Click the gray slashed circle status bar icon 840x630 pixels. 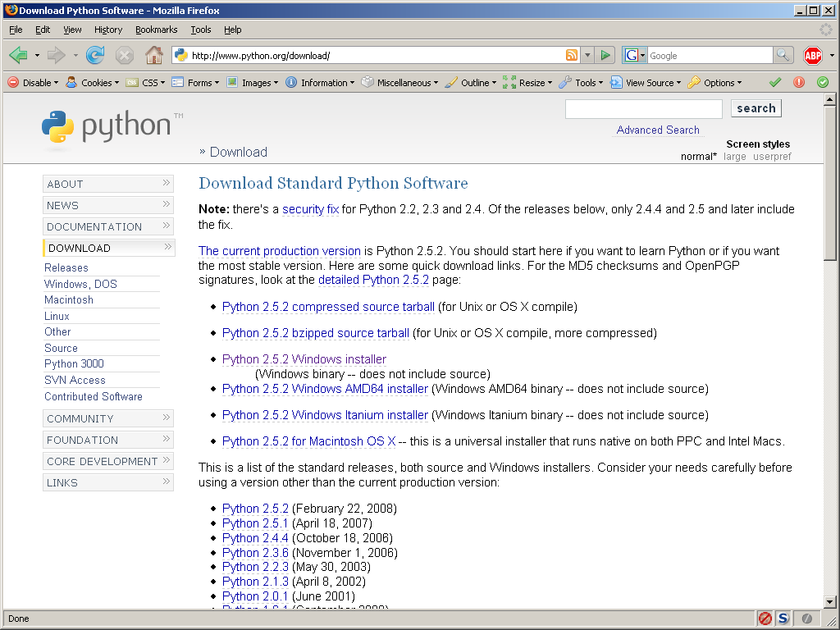(807, 619)
